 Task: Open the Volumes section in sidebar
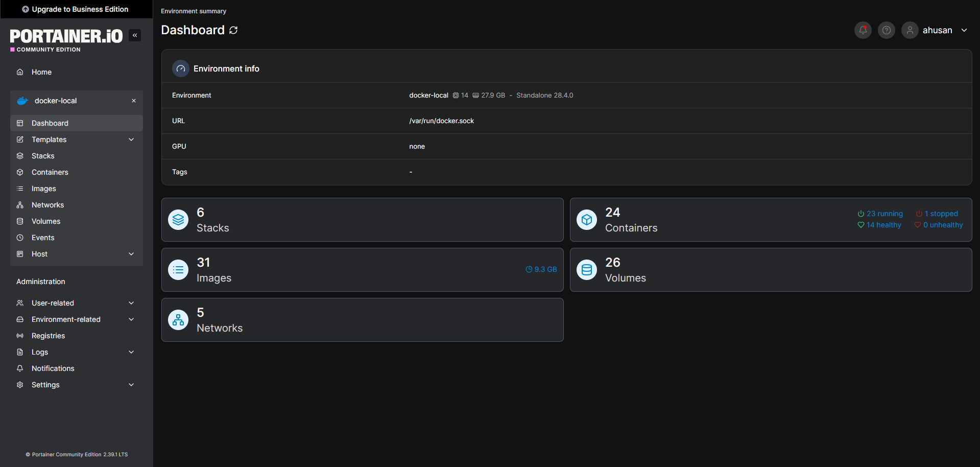click(45, 221)
